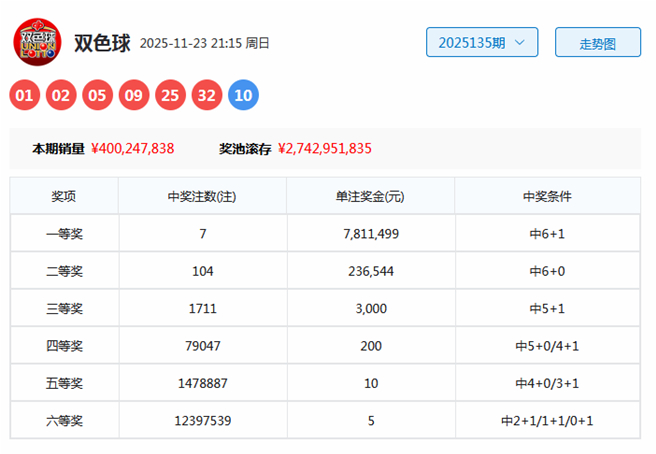Screen dimensions: 656x454
Task: Click red ball 09
Action: coord(134,95)
